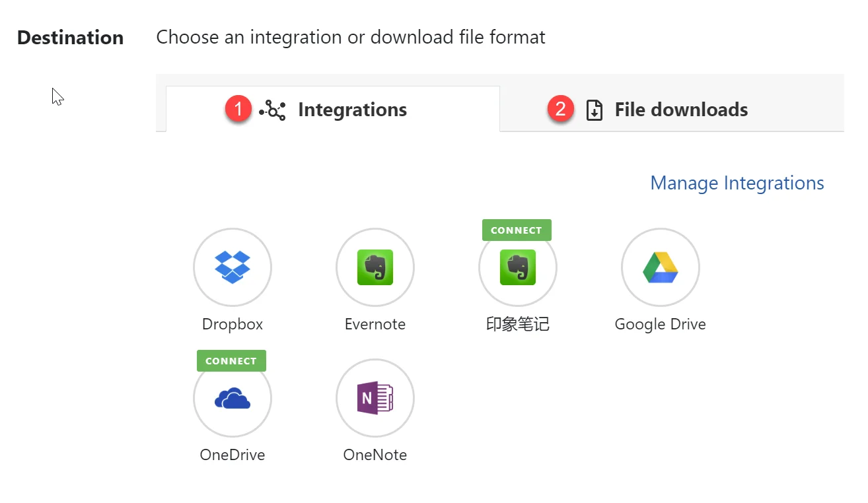Click "Choose an integration or download file format"
This screenshot has width=868, height=503.
click(x=351, y=37)
